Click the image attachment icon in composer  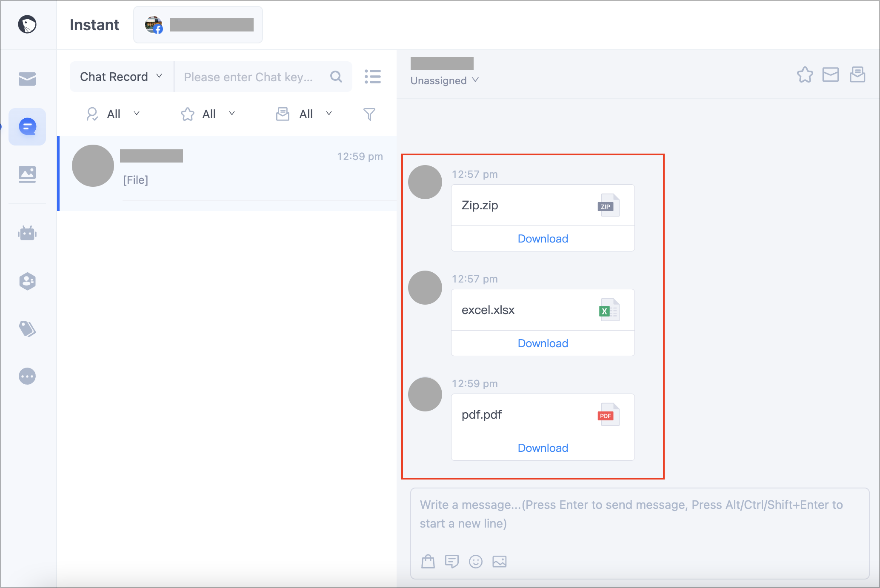point(500,562)
